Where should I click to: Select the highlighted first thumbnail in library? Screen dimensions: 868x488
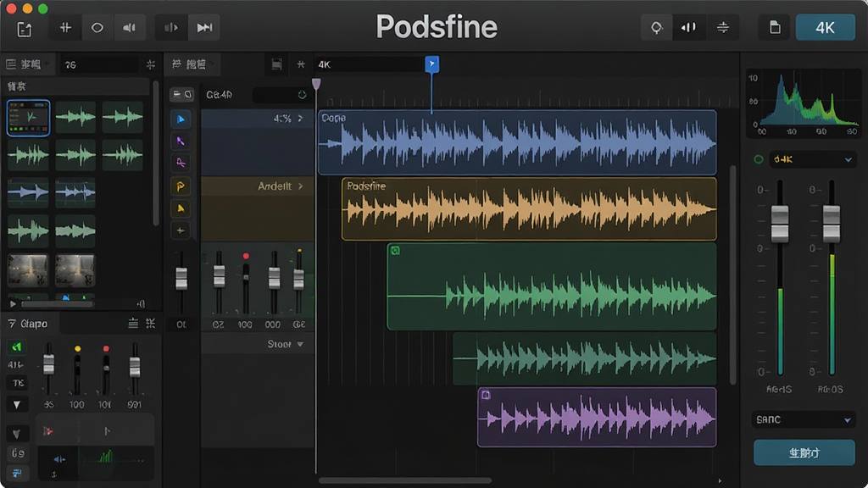pos(28,118)
